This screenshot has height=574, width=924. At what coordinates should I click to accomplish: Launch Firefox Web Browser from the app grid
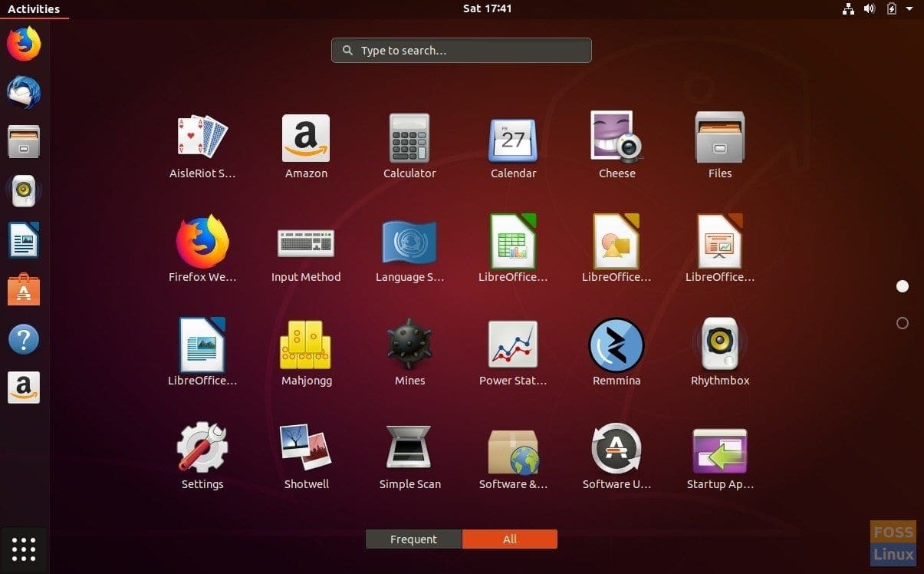pos(202,242)
